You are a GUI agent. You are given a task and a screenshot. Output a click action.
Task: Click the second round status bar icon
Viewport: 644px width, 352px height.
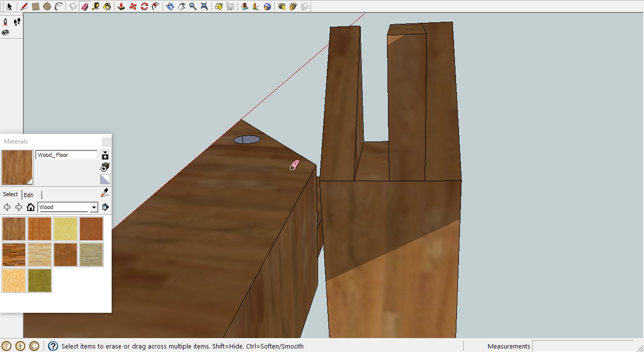(20, 346)
